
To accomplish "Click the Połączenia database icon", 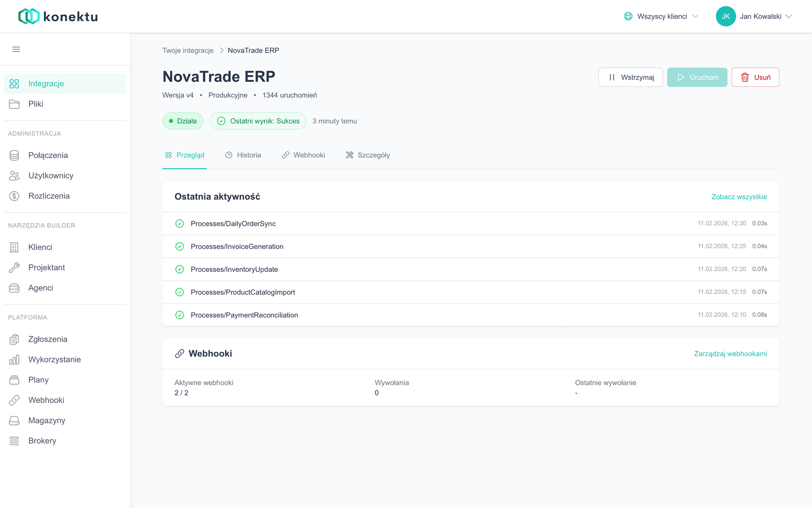I will (14, 155).
